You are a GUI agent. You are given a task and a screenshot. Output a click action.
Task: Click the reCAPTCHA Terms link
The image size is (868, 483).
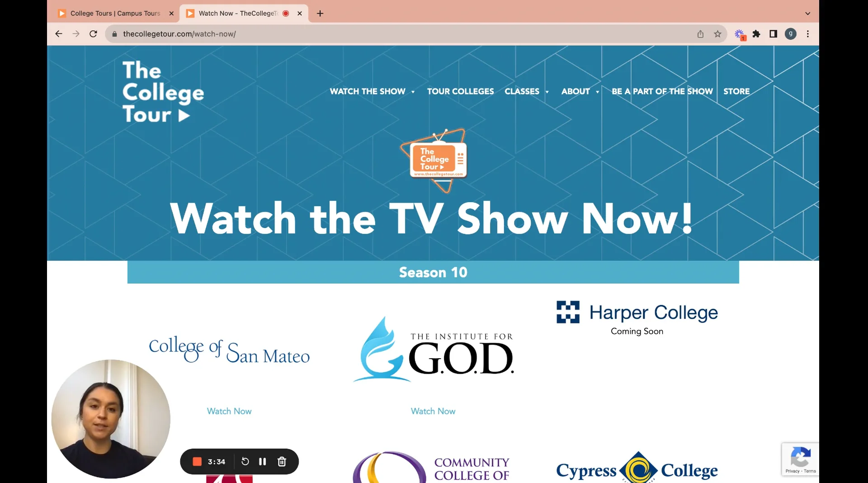point(810,471)
